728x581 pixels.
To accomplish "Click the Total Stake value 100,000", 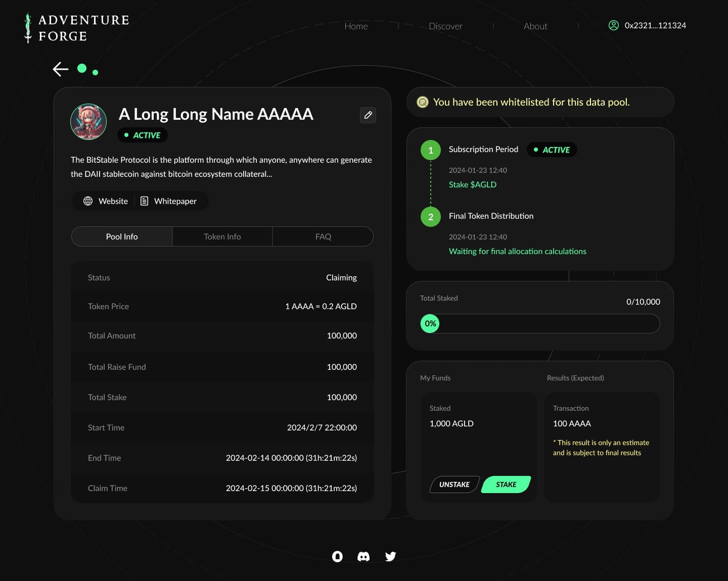I will pos(342,397).
